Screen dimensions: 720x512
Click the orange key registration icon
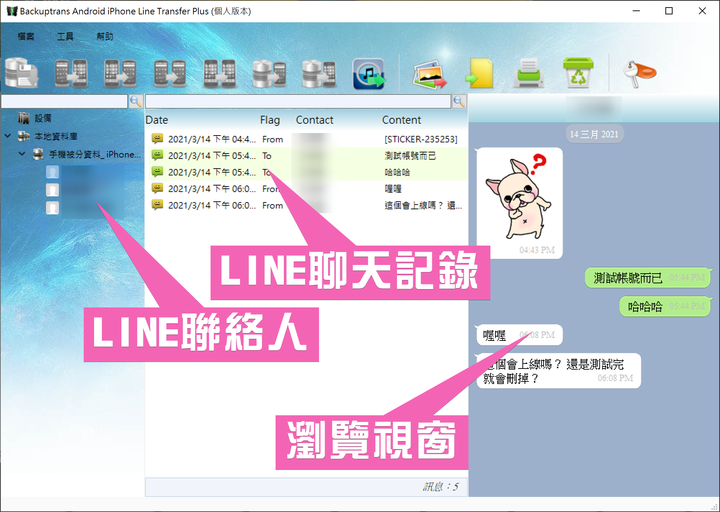[640, 73]
